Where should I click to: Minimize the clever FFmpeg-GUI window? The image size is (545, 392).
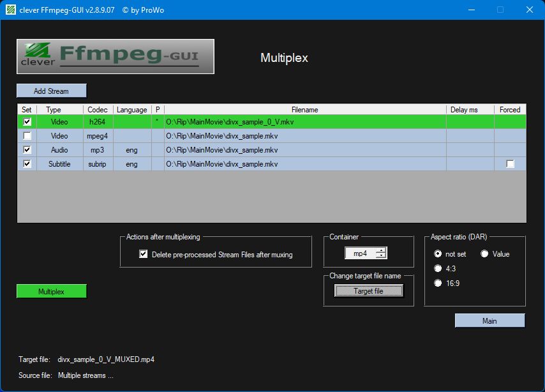click(472, 10)
